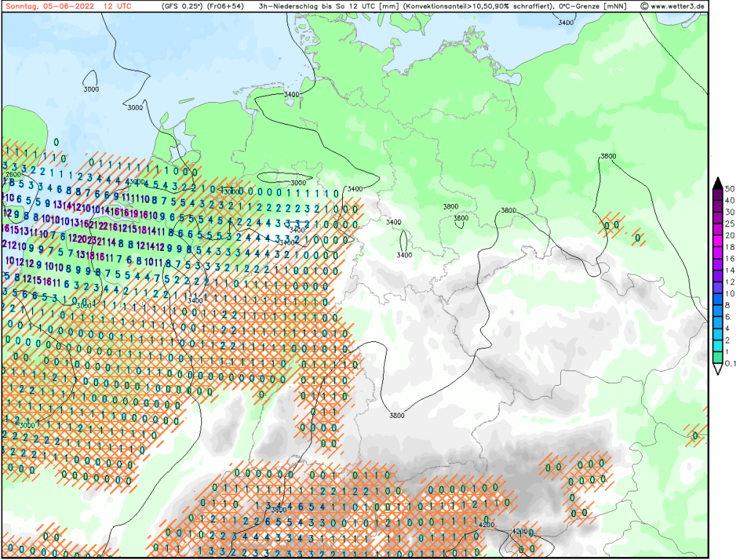
Task: Pick the blue legend swatch between 8 and 10
Action: click(x=718, y=299)
